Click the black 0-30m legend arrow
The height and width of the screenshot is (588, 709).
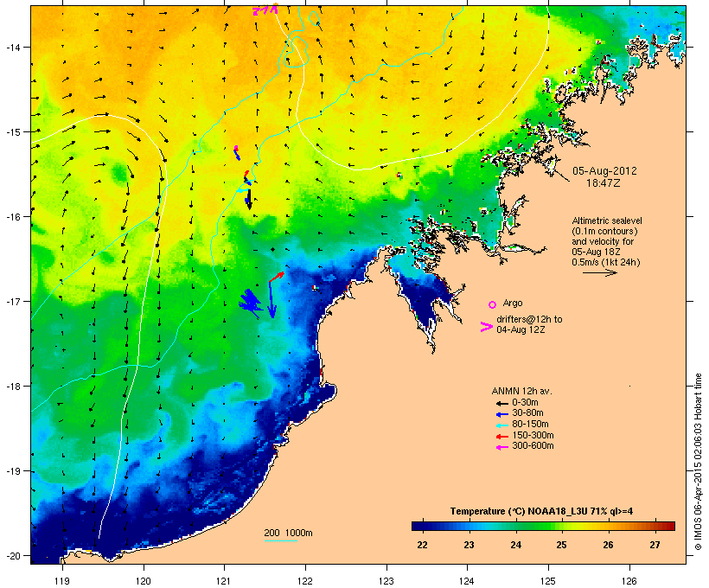501,404
